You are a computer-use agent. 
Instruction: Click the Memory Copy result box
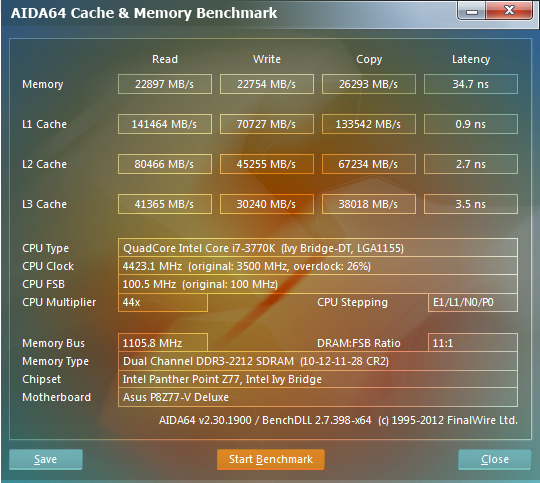click(368, 84)
